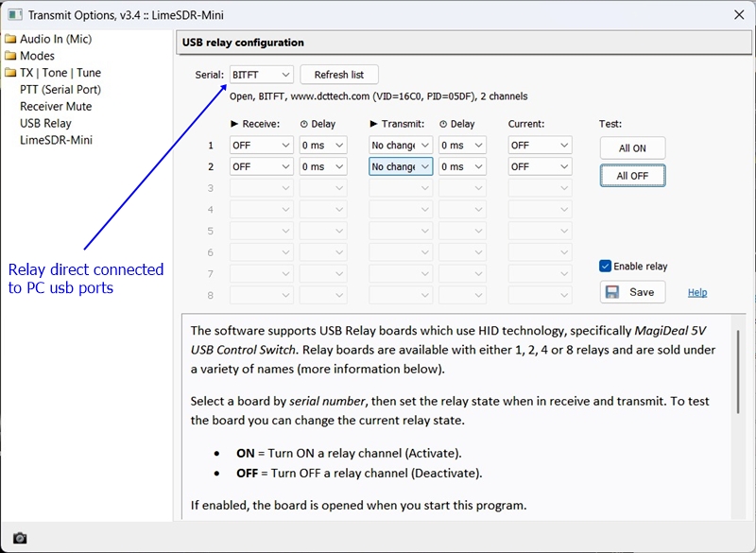
Task: Open the Help link
Action: [697, 293]
